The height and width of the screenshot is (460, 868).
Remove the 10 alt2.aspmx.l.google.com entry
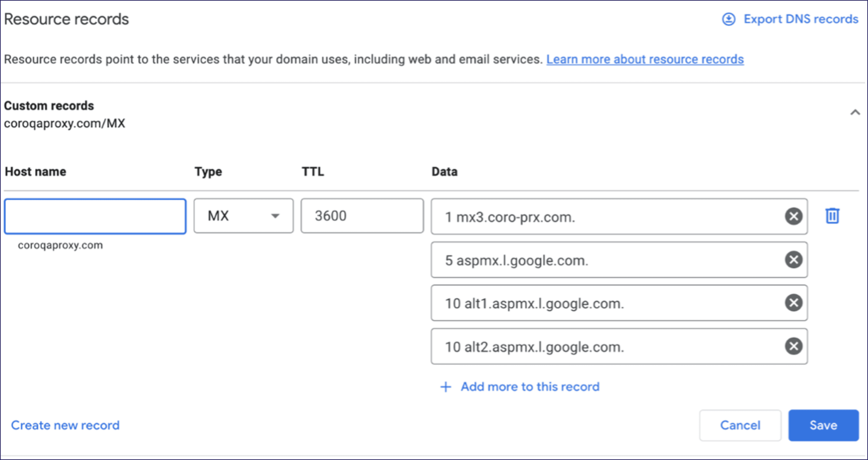tap(794, 346)
